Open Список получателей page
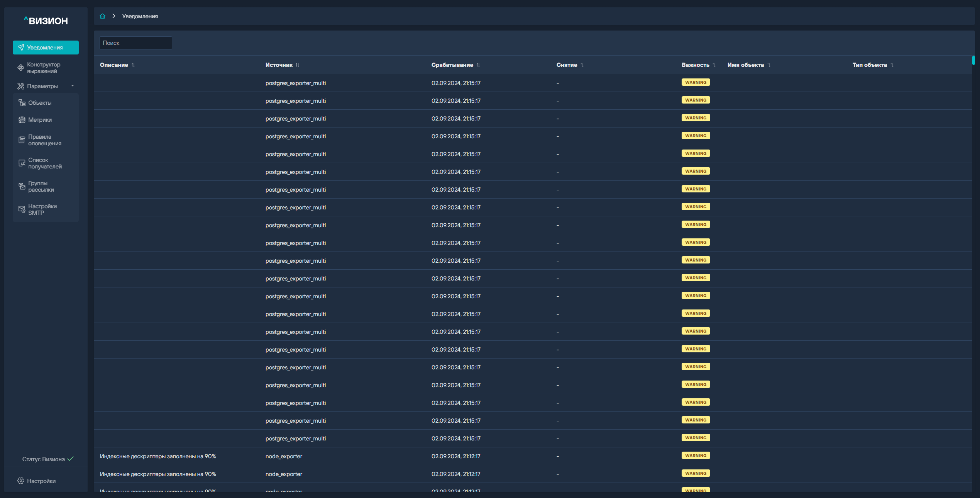The height and width of the screenshot is (498, 980). [x=44, y=163]
